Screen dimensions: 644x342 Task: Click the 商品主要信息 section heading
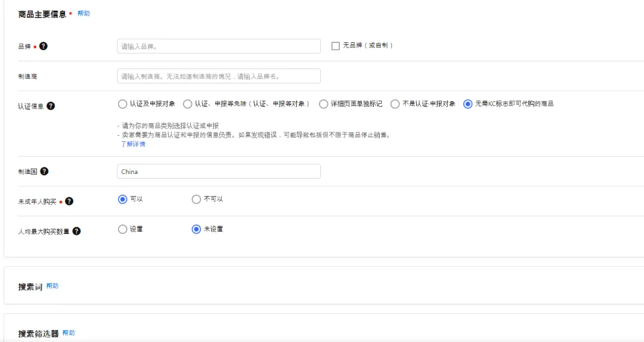coord(42,14)
